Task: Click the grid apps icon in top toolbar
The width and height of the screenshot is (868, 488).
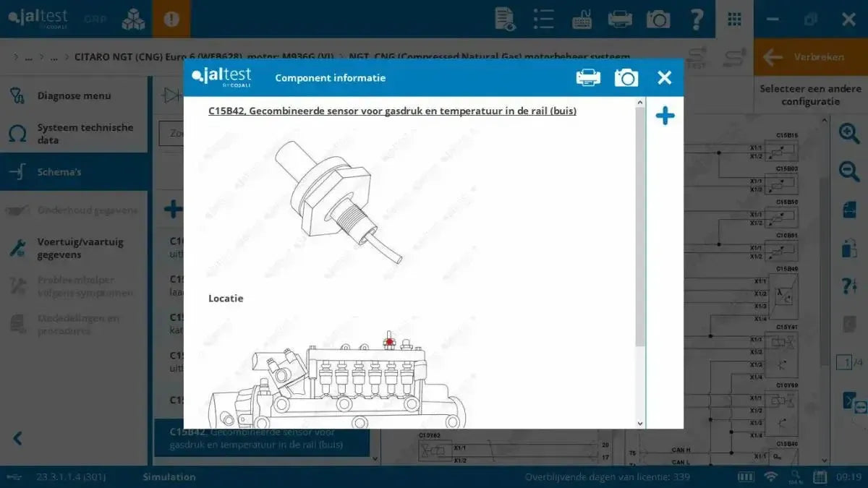Action: pos(734,19)
